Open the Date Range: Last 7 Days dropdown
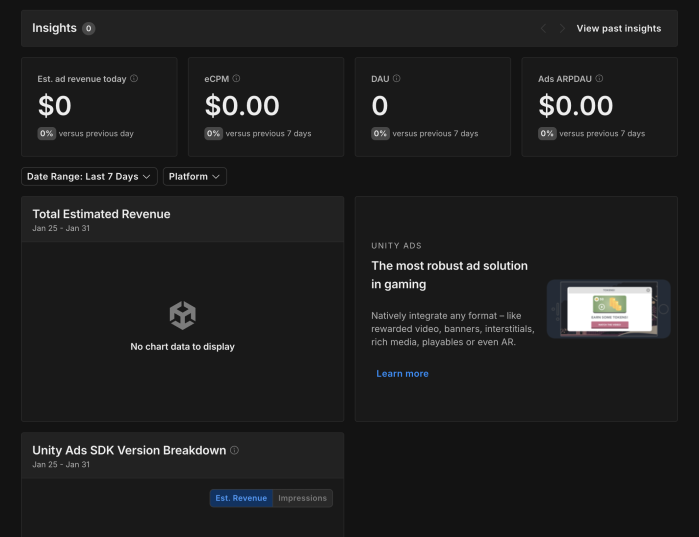699x537 pixels. (x=89, y=176)
